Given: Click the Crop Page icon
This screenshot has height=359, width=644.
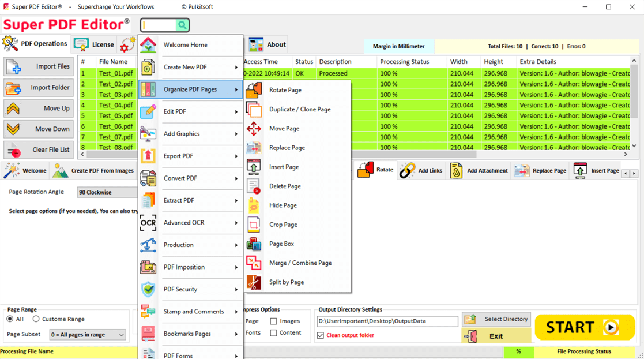Looking at the screenshot, I should (254, 225).
